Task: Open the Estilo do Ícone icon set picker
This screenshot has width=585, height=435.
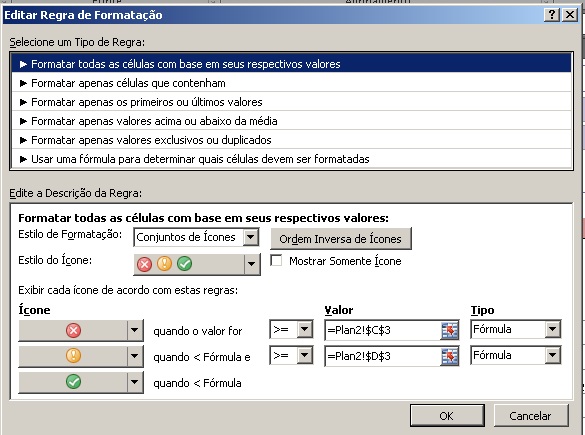Action: pyautogui.click(x=197, y=264)
